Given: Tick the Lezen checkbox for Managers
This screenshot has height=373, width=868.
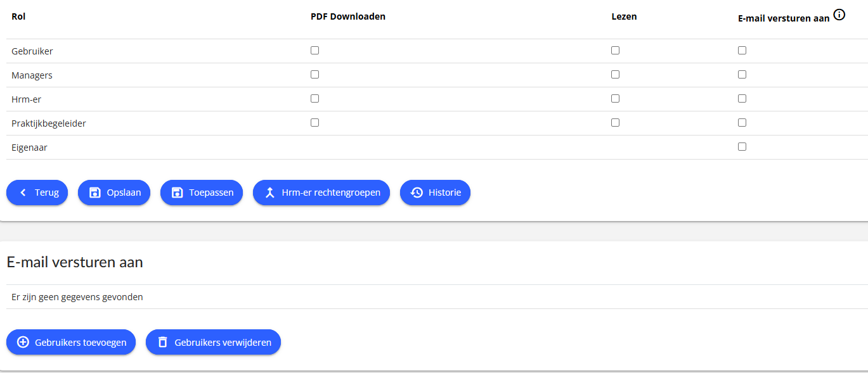Looking at the screenshot, I should point(615,75).
